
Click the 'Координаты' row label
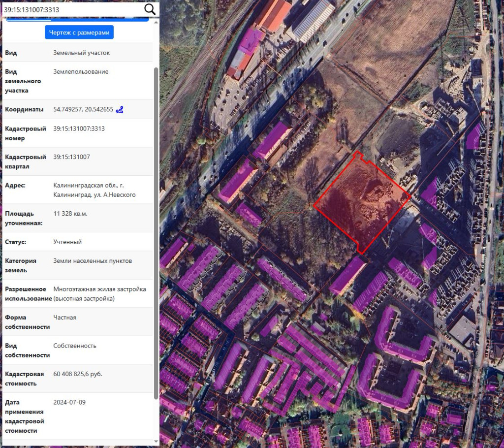24,109
